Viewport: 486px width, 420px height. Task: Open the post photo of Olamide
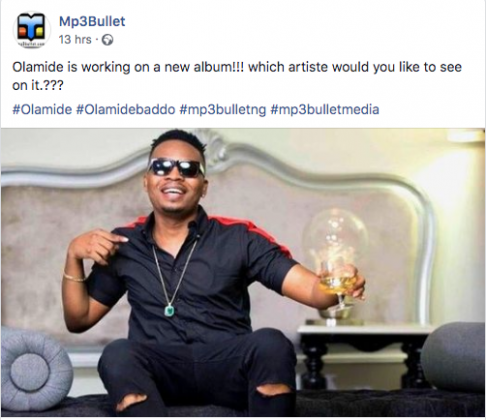pyautogui.click(x=243, y=273)
